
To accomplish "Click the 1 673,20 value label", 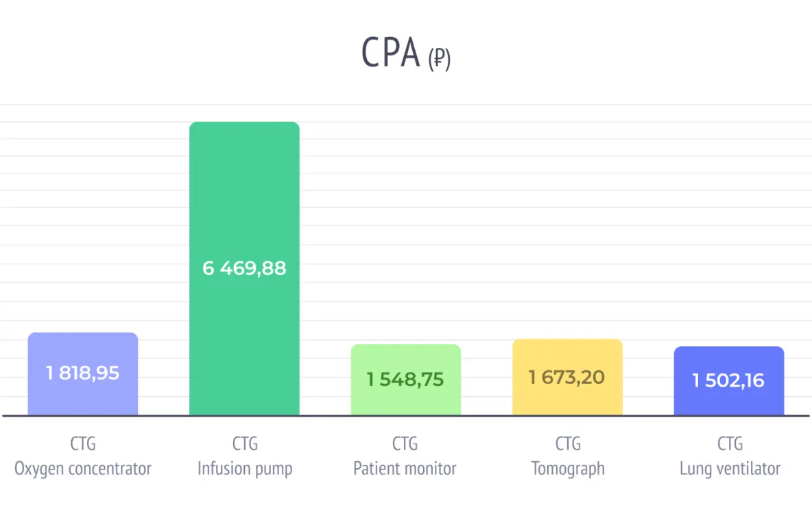I will [566, 376].
